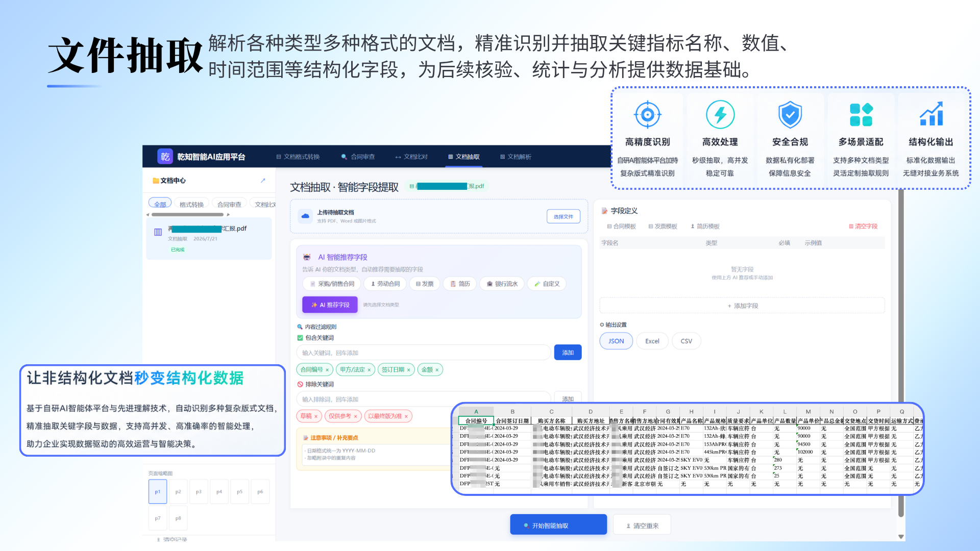Focus the 输入排除词 input field

tap(423, 399)
